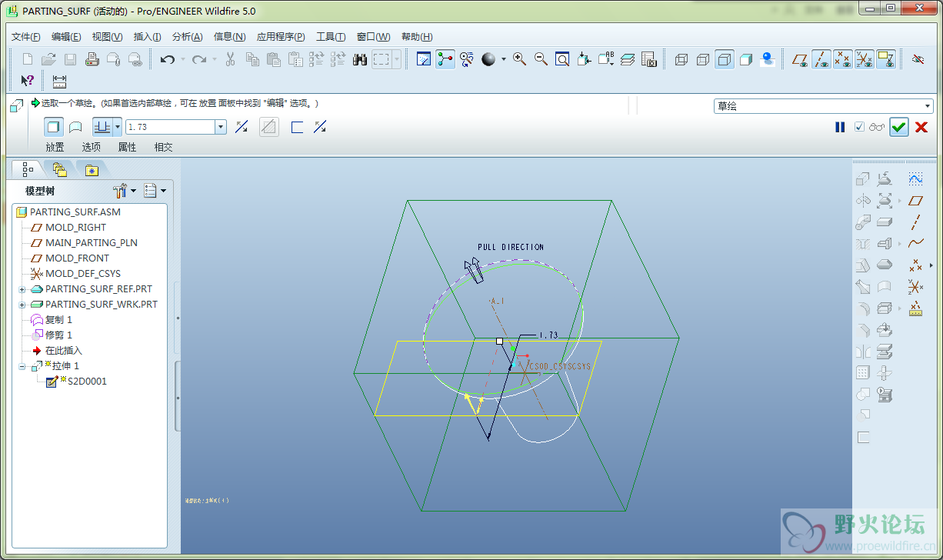Click Extrude as surface option icon
Screen dimensions: 943x560
75,127
